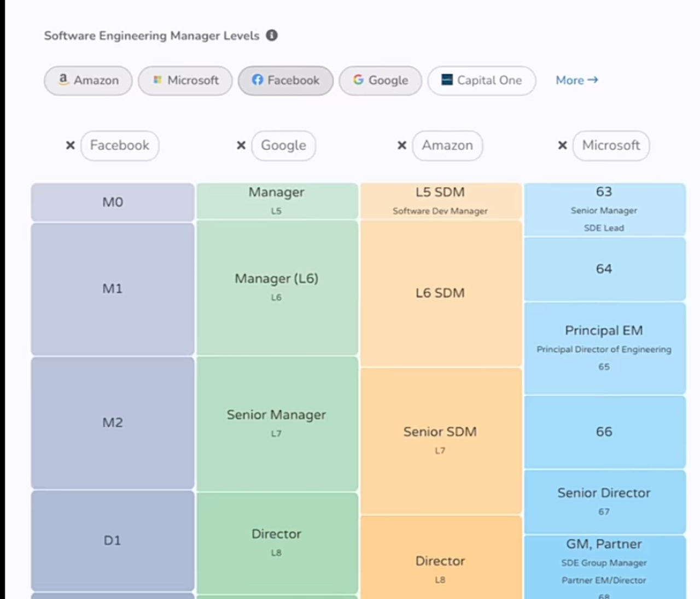
Task: Open Facebook D1 level block
Action: click(x=113, y=540)
